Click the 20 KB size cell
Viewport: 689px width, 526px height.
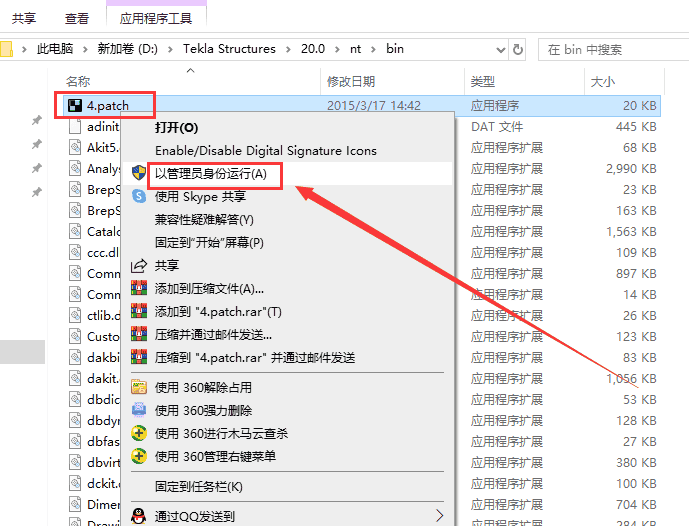[x=640, y=105]
